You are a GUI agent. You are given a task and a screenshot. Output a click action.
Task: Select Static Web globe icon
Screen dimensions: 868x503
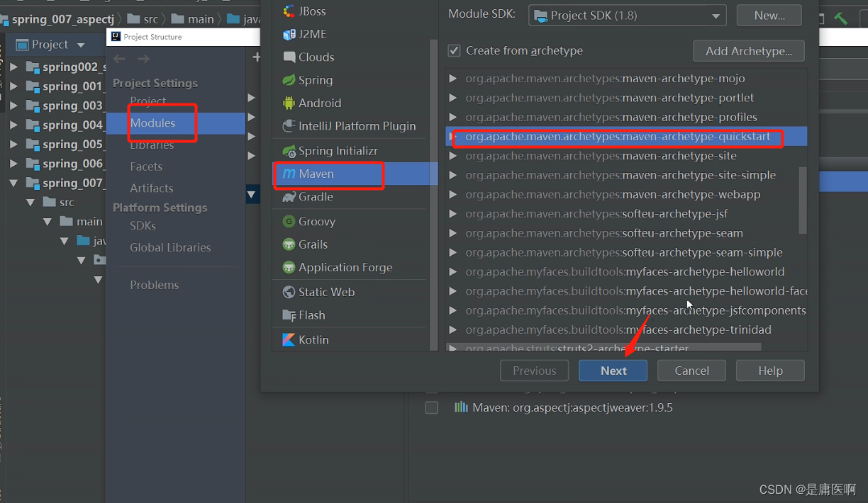point(289,292)
